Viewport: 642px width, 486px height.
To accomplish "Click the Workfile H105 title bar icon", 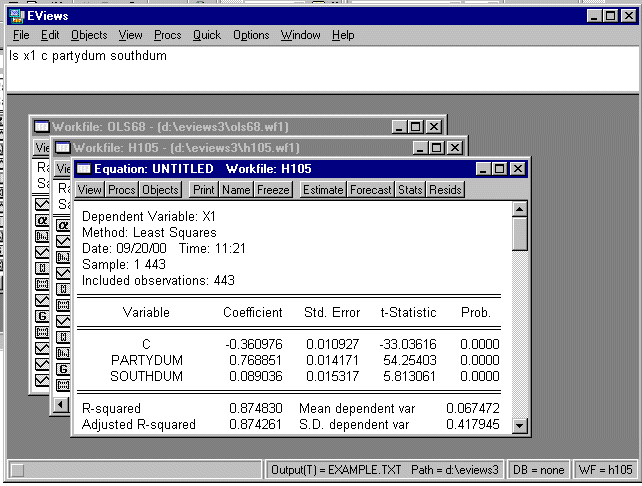I will click(62, 148).
